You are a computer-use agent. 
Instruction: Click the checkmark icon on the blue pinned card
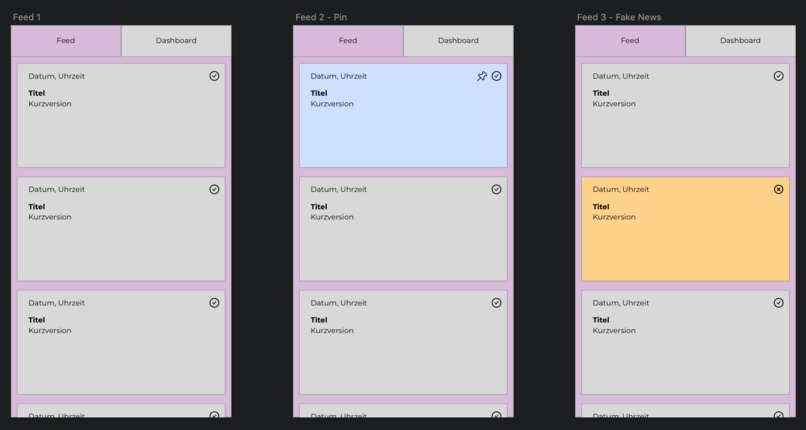coord(497,76)
